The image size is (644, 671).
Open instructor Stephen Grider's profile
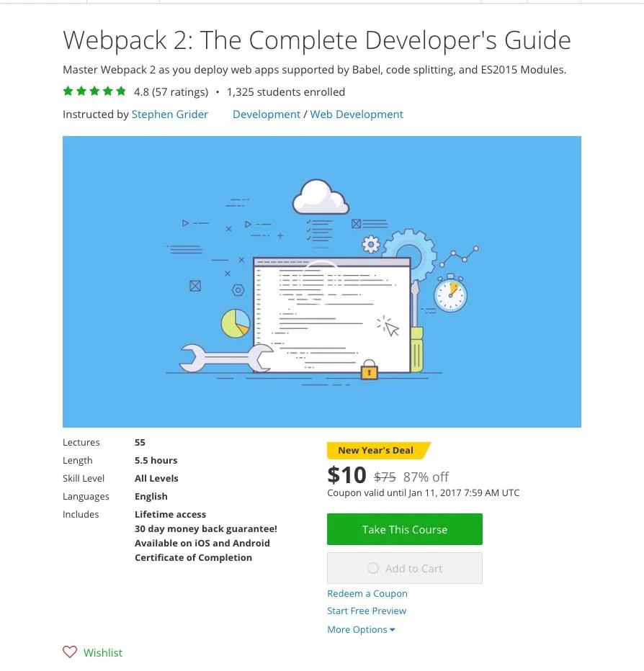click(169, 114)
